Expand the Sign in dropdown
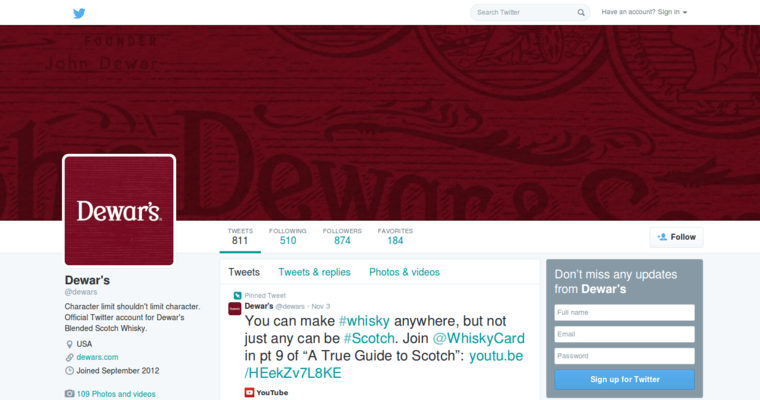760x400 pixels. click(x=644, y=12)
